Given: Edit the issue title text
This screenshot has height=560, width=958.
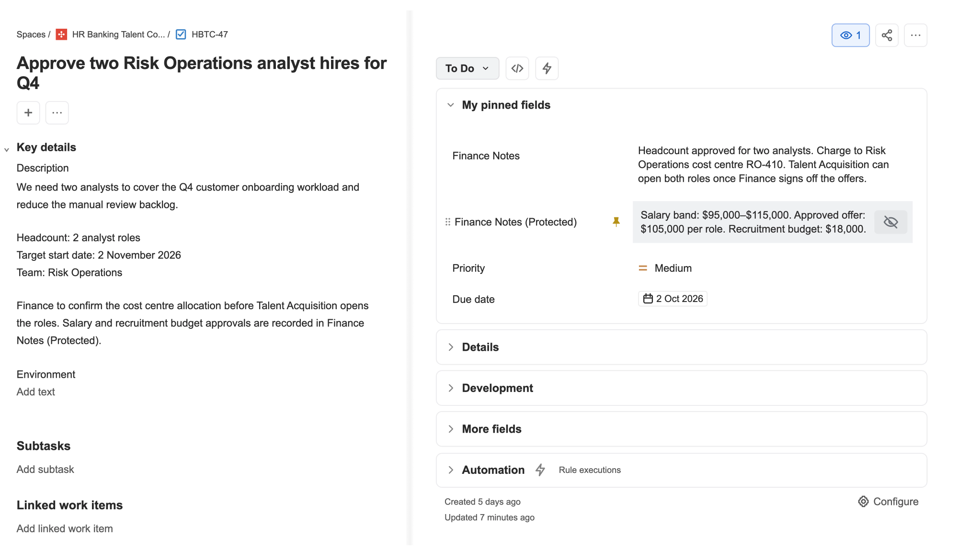Looking at the screenshot, I should coord(202,73).
